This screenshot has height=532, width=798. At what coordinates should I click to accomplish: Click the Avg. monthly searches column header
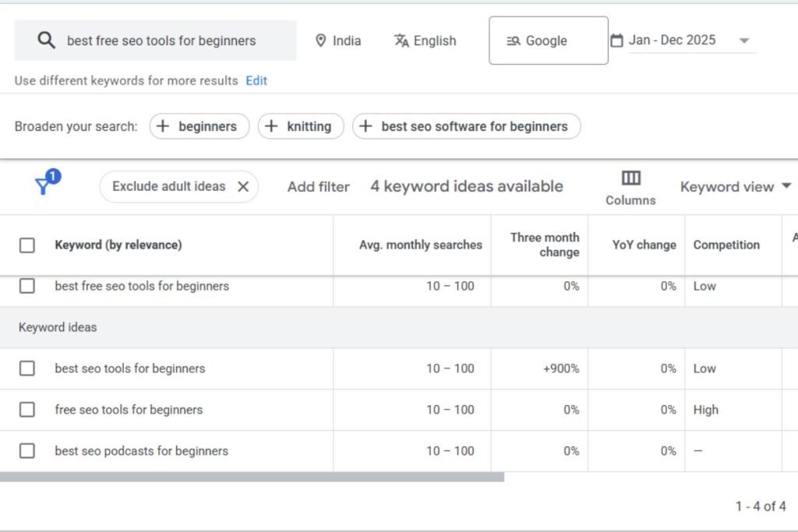click(421, 245)
